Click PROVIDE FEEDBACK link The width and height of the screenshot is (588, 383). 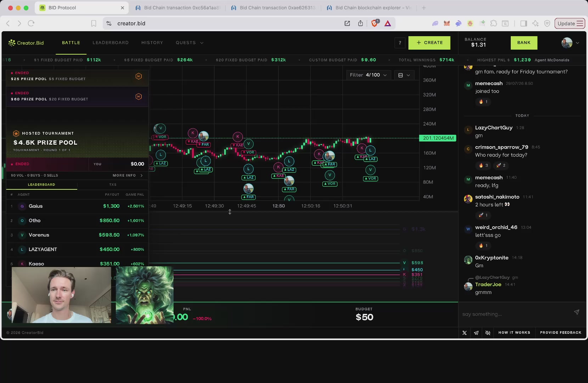click(561, 333)
